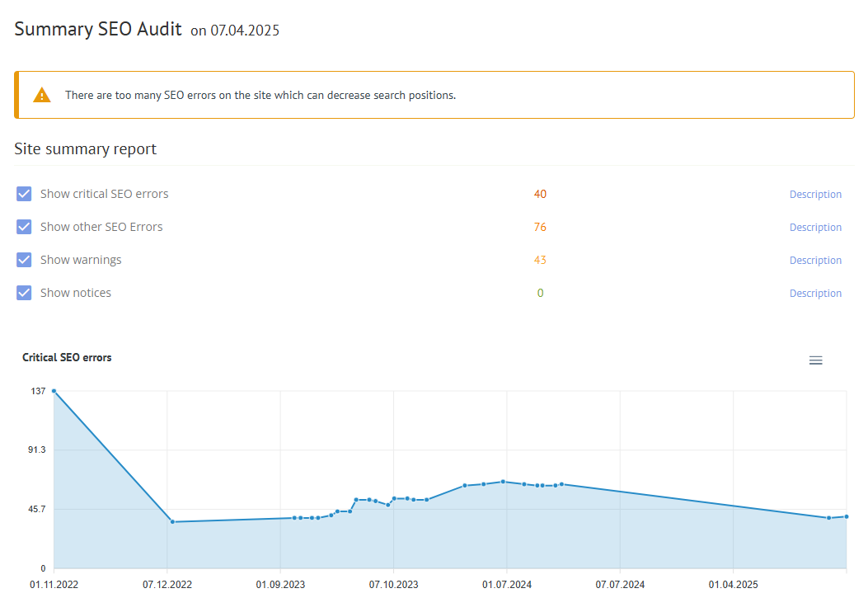Click the orange warning triangle icon
Image resolution: width=868 pixels, height=612 pixels.
42,96
